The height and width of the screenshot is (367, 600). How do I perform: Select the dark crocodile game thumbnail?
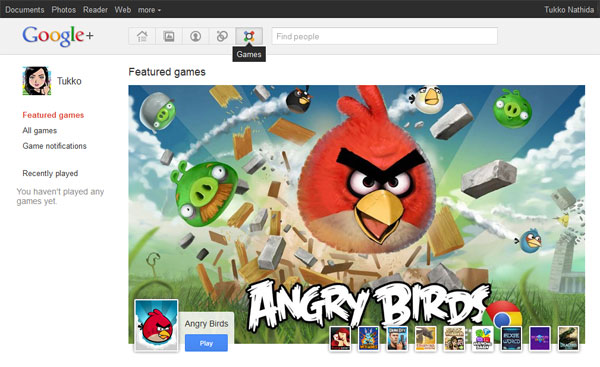coord(568,338)
